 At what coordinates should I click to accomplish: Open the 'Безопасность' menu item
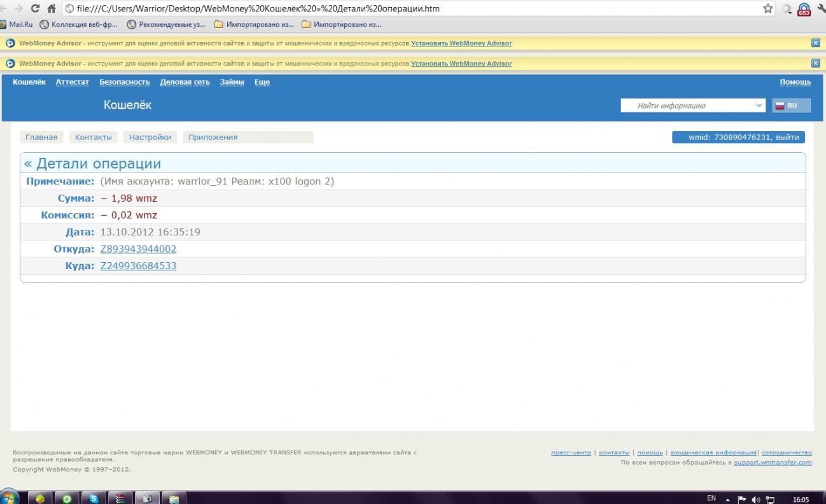(124, 82)
